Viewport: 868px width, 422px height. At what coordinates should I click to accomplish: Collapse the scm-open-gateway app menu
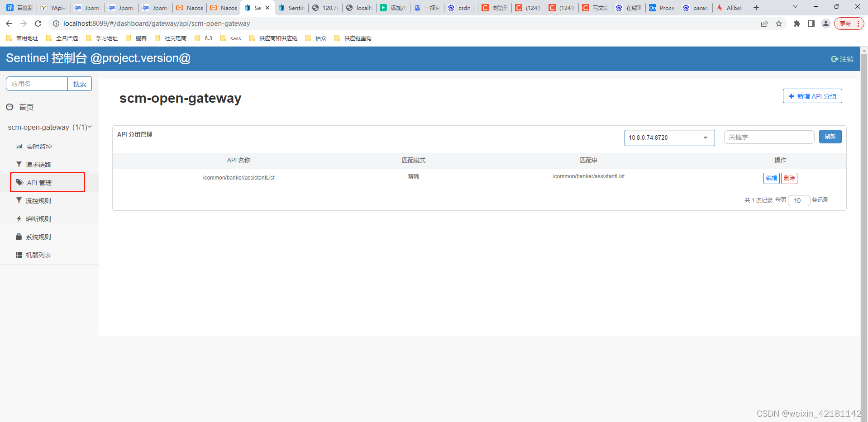(x=49, y=127)
